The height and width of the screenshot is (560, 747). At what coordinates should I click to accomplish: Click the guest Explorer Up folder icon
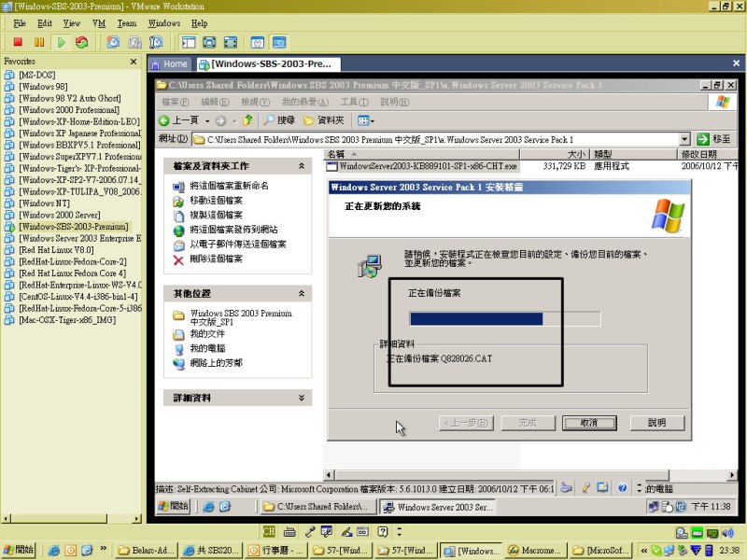(247, 120)
